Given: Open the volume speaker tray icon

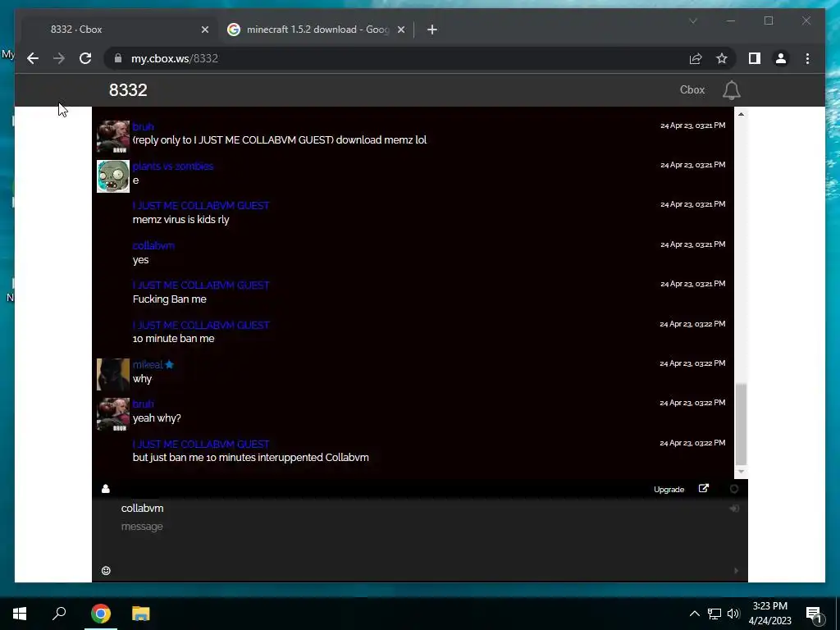Looking at the screenshot, I should pyautogui.click(x=733, y=614).
